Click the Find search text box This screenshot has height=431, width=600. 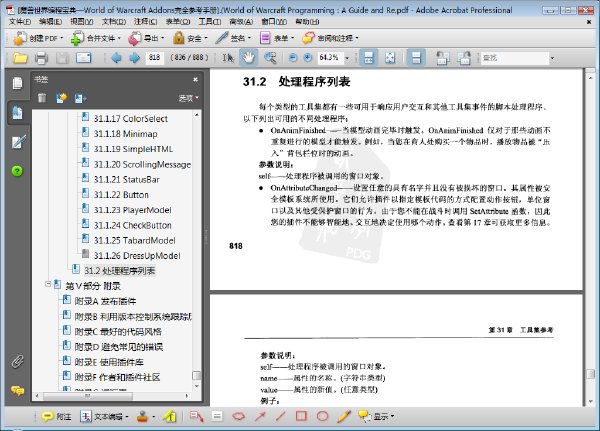(x=514, y=58)
